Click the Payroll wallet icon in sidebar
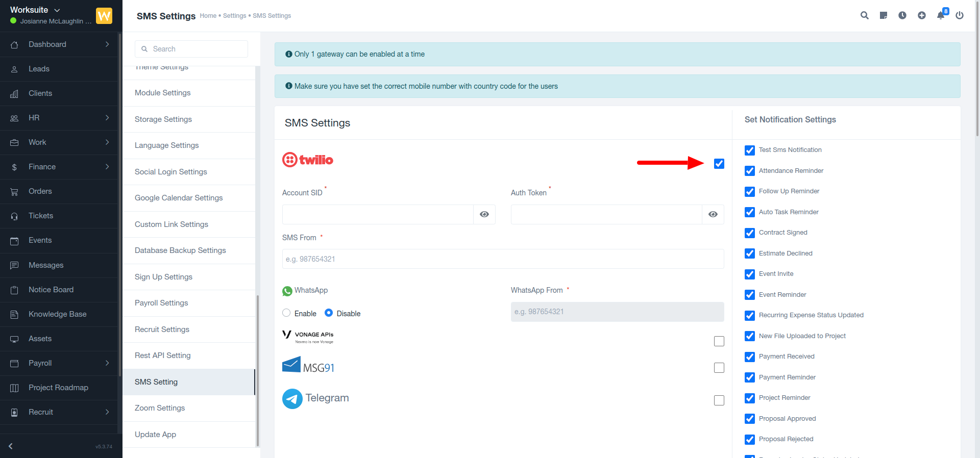980x458 pixels. pyautogui.click(x=14, y=363)
